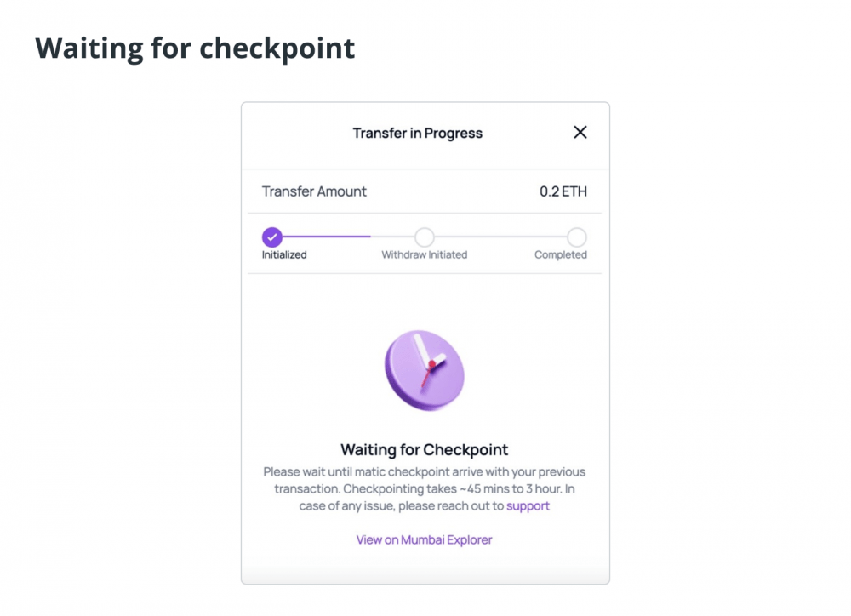Viewport: 851px width, 616px height.
Task: Open the support link
Action: (x=528, y=506)
